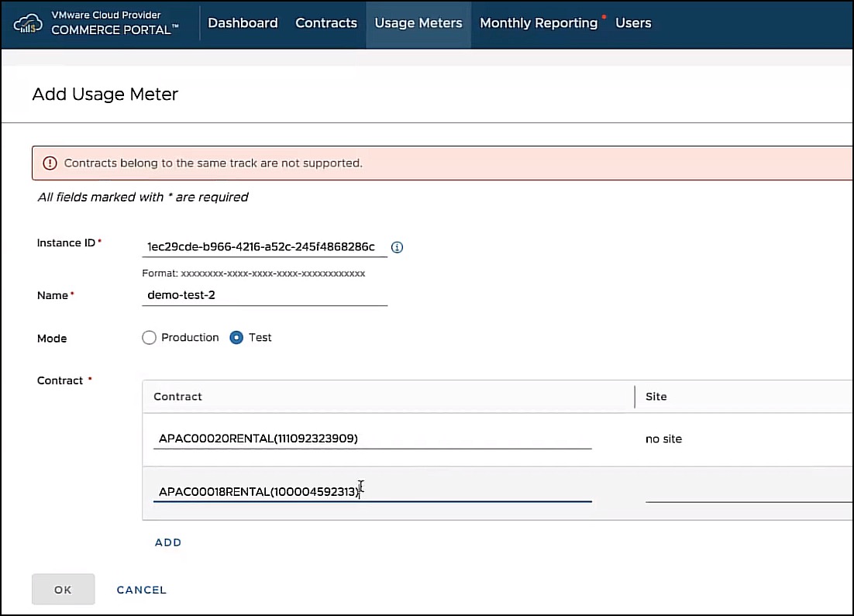Screen dimensions: 854x616
Task: Cancel adding the usage meter
Action: tap(141, 590)
